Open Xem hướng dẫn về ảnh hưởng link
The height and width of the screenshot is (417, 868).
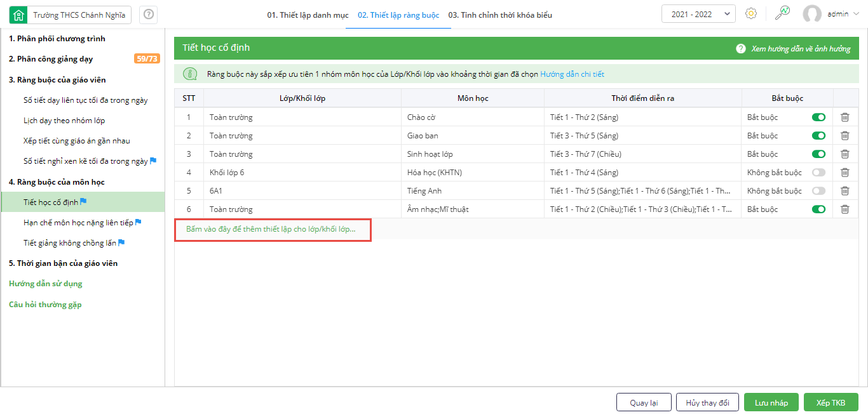tap(801, 49)
